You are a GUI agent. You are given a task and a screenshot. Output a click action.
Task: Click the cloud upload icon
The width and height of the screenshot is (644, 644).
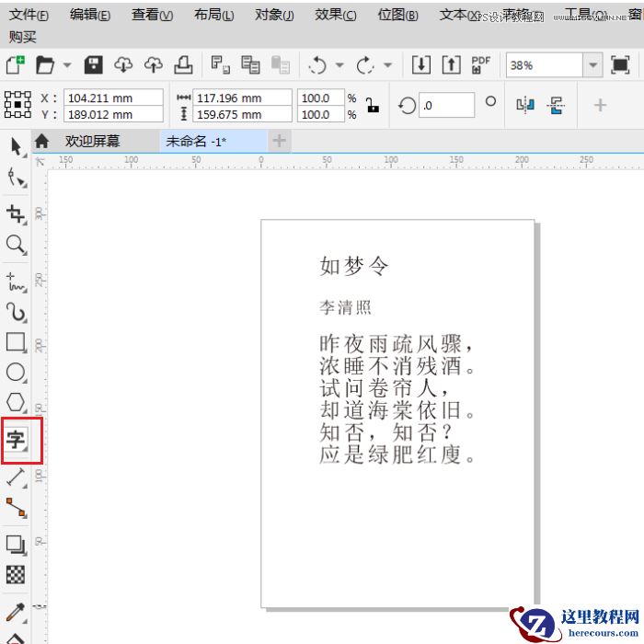pos(154,65)
